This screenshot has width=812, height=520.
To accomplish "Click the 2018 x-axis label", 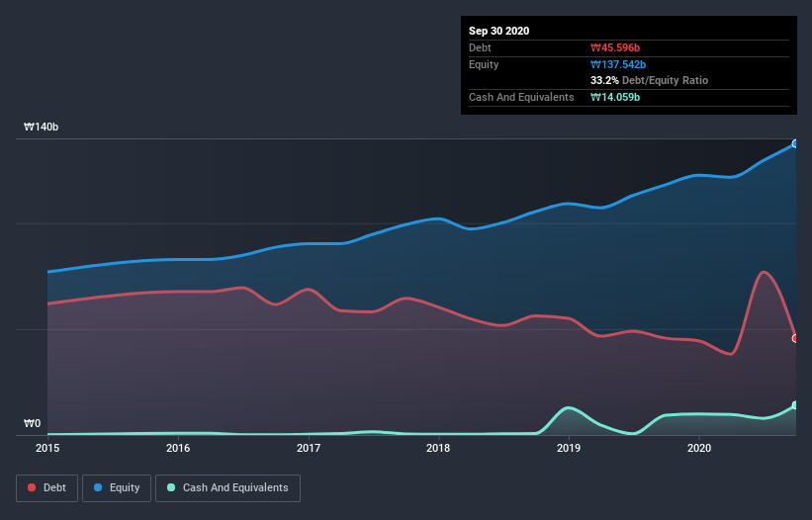I will pyautogui.click(x=438, y=448).
